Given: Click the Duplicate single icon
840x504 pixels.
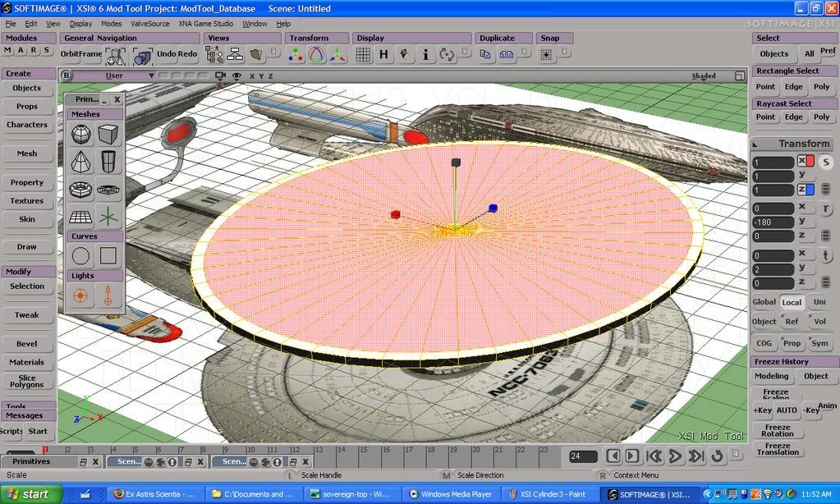Looking at the screenshot, I should pyautogui.click(x=485, y=55).
